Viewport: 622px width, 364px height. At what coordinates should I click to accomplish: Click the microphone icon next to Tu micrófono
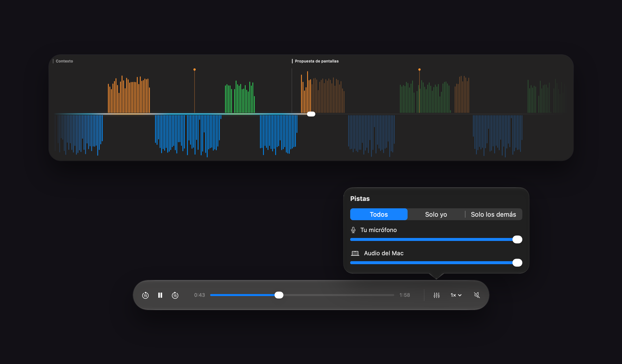(353, 230)
